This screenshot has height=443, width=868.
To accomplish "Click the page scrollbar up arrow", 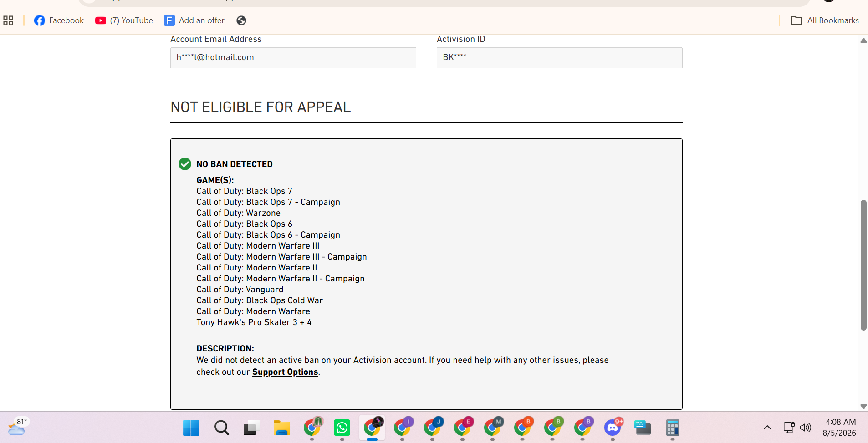I will point(863,41).
